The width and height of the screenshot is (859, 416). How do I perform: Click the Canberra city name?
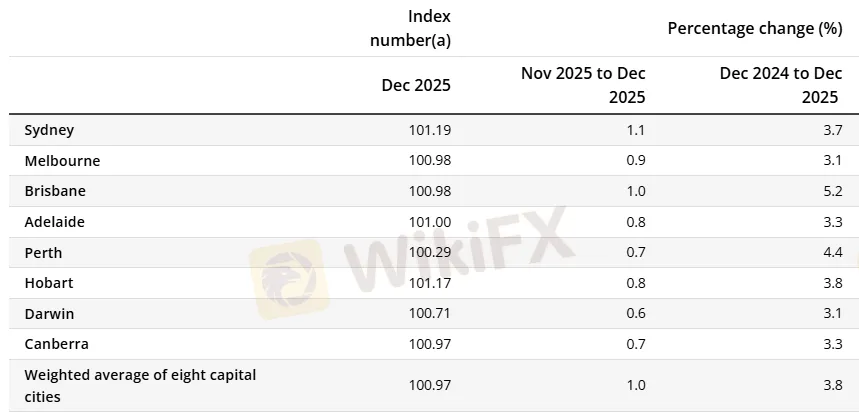[56, 344]
